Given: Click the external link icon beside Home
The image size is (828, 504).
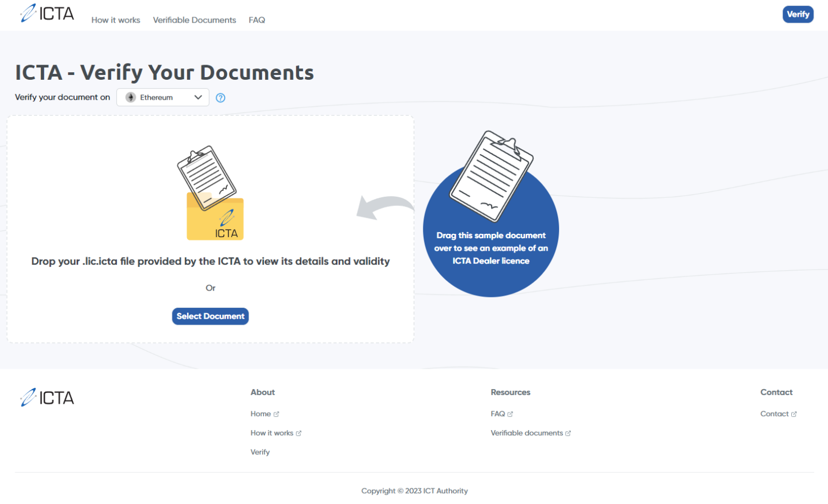Looking at the screenshot, I should tap(277, 413).
